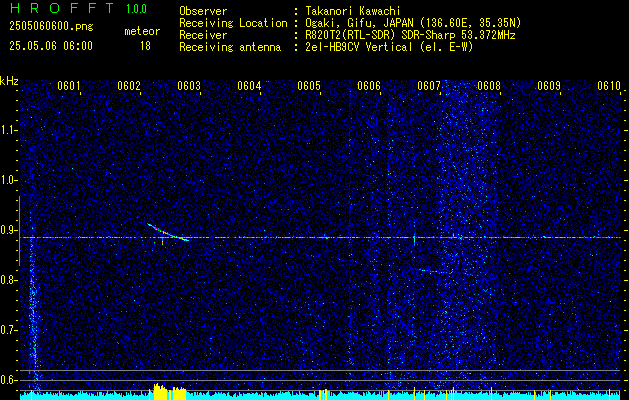Image resolution: width=629 pixels, height=400 pixels.
Task: Click the kHz axis unit label
Action: [9, 81]
